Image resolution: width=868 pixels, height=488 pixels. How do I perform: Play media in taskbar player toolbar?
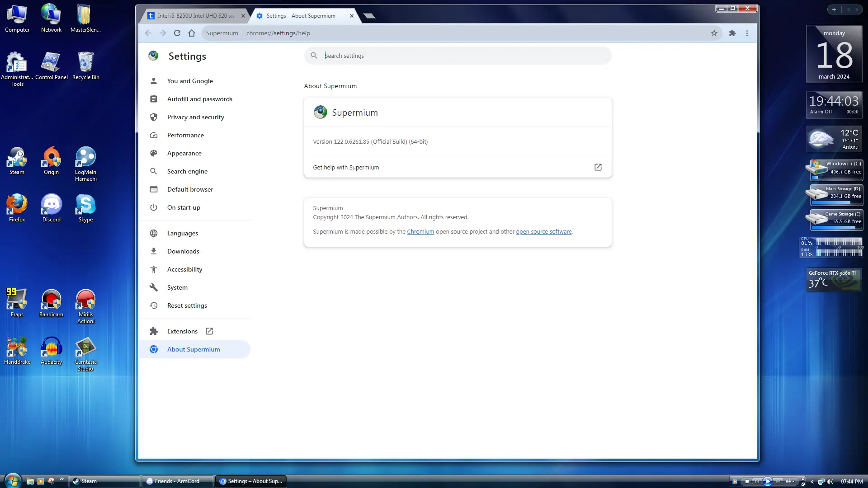pyautogui.click(x=767, y=481)
